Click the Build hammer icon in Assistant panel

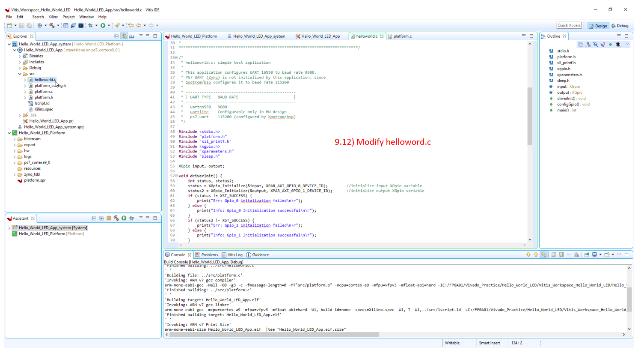116,218
